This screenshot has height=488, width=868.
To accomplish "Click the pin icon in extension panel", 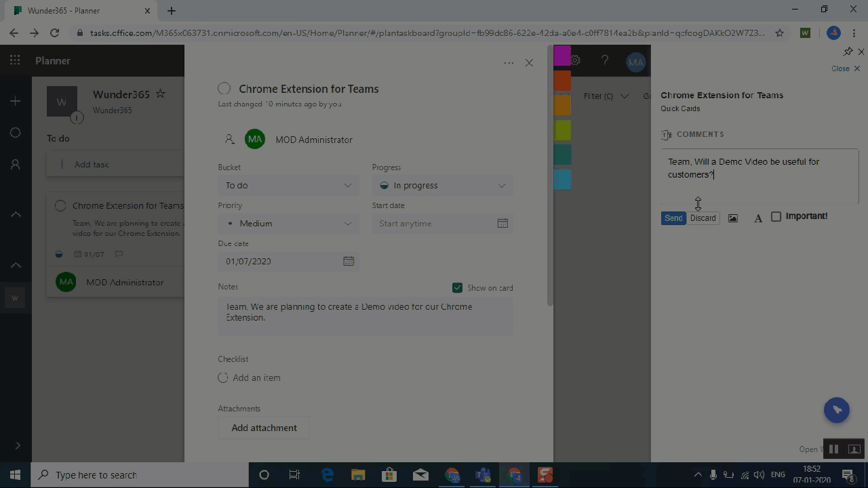I will (848, 52).
